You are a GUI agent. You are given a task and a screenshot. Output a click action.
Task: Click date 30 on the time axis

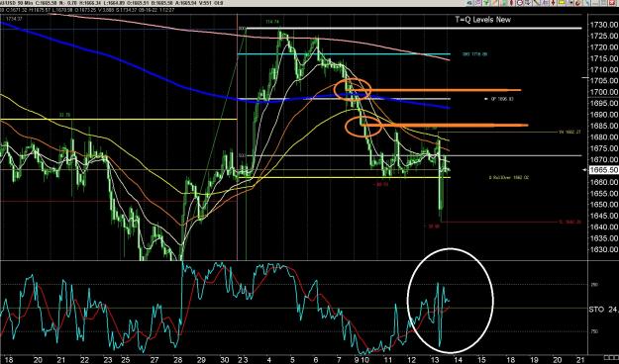[x=225, y=360]
